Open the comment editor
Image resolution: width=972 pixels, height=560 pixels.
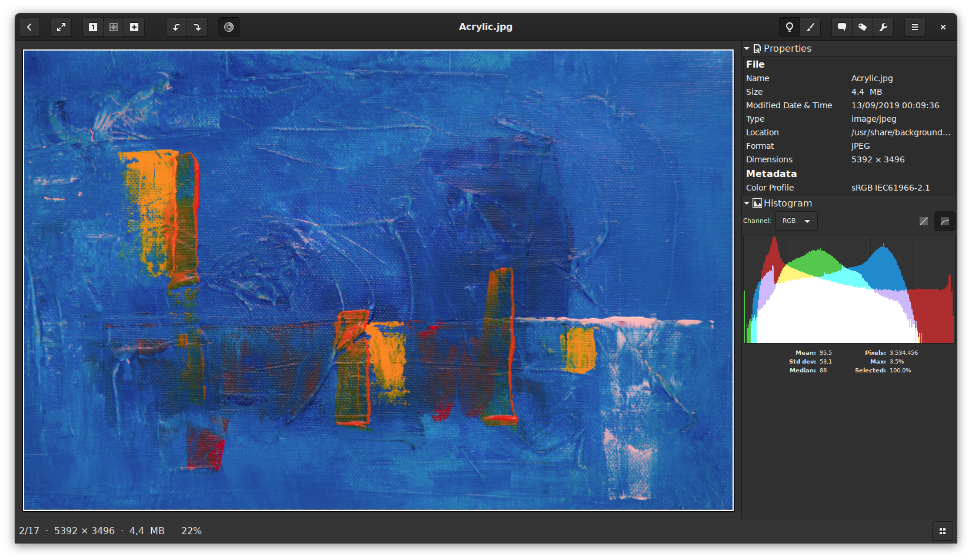click(842, 27)
